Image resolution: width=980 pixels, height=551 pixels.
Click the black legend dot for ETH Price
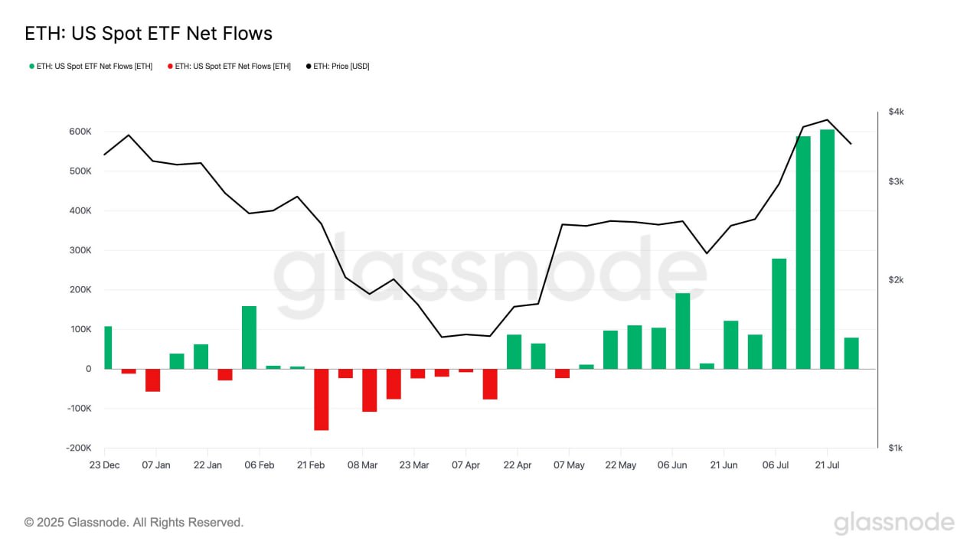click(x=309, y=67)
